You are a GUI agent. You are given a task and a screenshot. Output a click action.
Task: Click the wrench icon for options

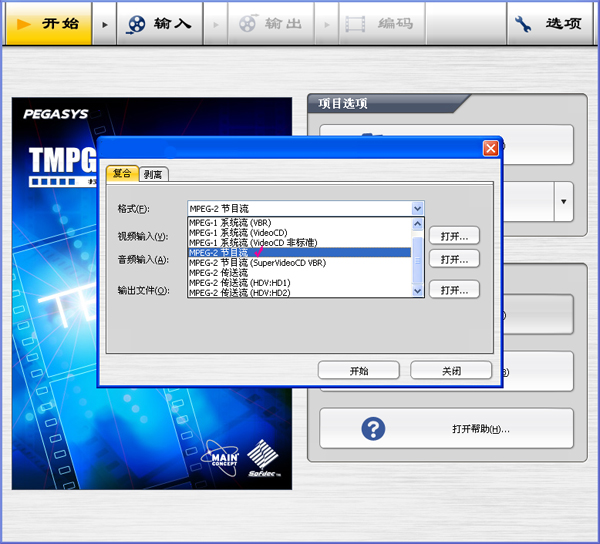(x=522, y=24)
